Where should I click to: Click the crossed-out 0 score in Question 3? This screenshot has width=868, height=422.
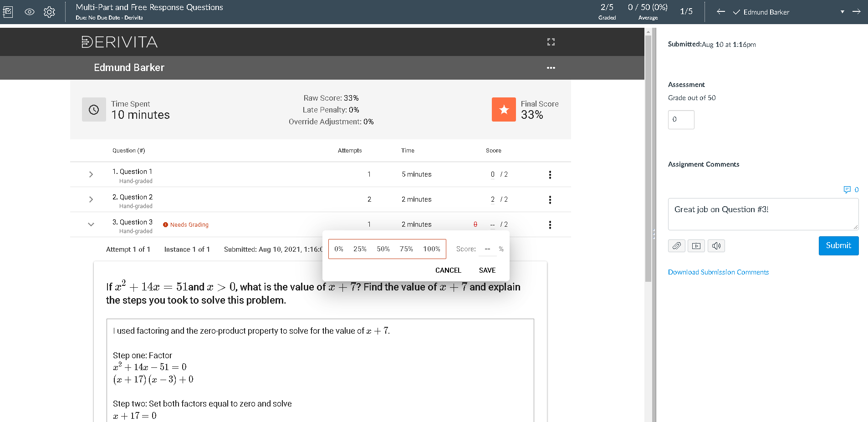pyautogui.click(x=475, y=224)
